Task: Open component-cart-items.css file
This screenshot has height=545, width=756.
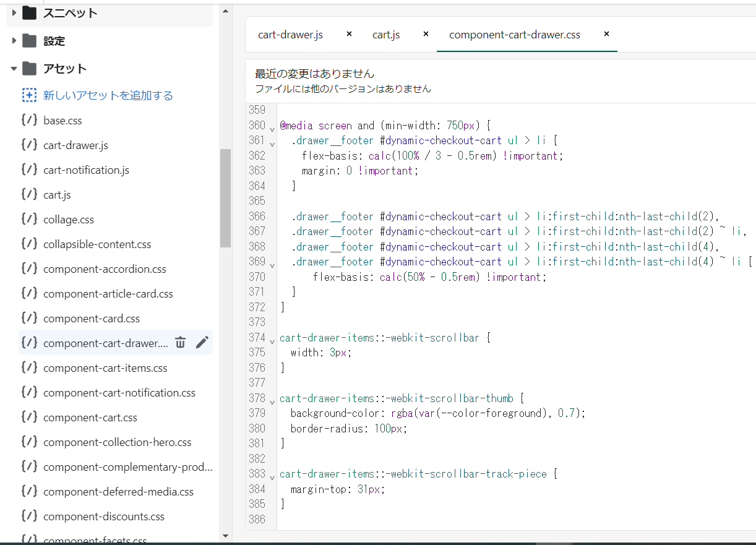Action: click(x=105, y=368)
